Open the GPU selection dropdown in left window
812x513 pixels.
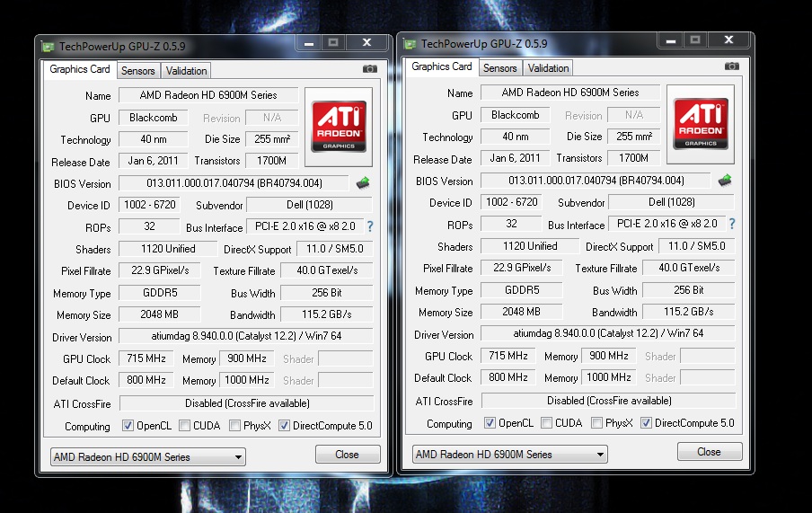[148, 457]
